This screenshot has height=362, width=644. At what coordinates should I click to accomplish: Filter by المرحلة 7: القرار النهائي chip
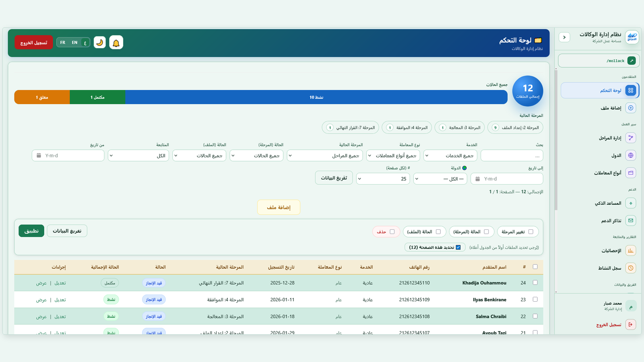tap(351, 128)
